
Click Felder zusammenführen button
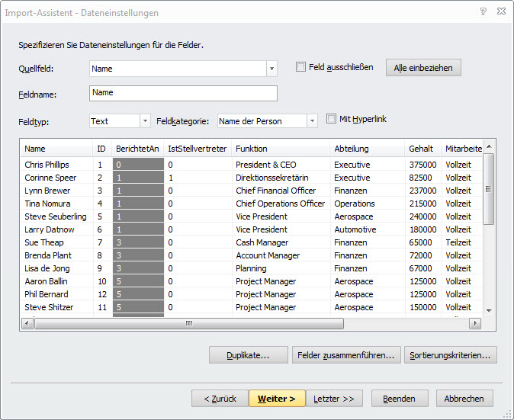[x=346, y=355]
